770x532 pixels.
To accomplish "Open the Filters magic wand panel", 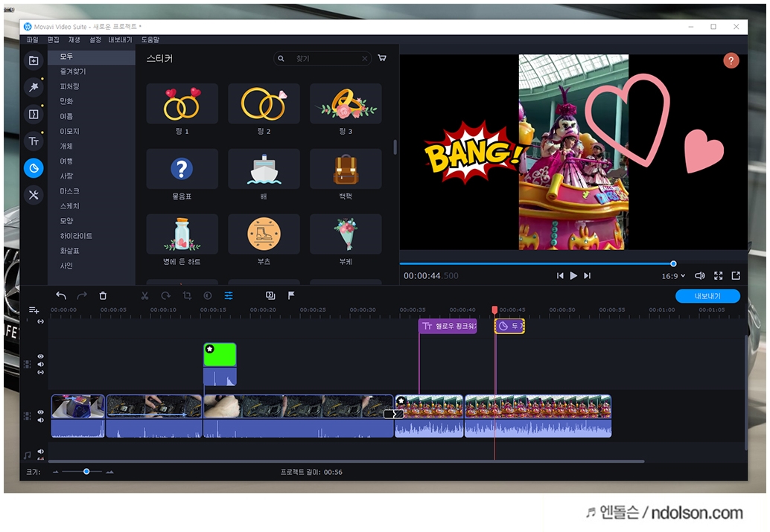I will 34,87.
